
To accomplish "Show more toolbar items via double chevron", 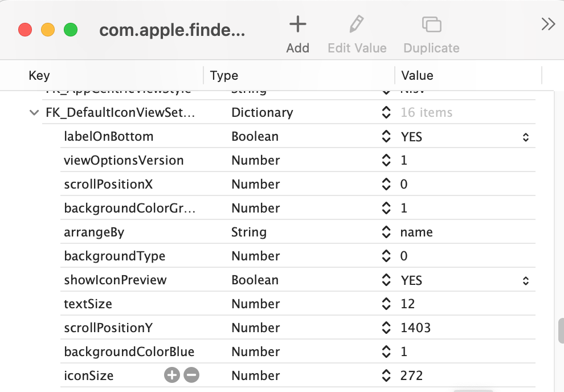I will (548, 24).
